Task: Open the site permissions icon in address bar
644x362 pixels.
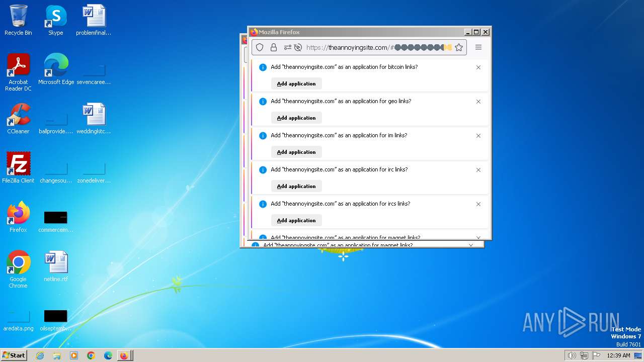Action: tap(288, 47)
